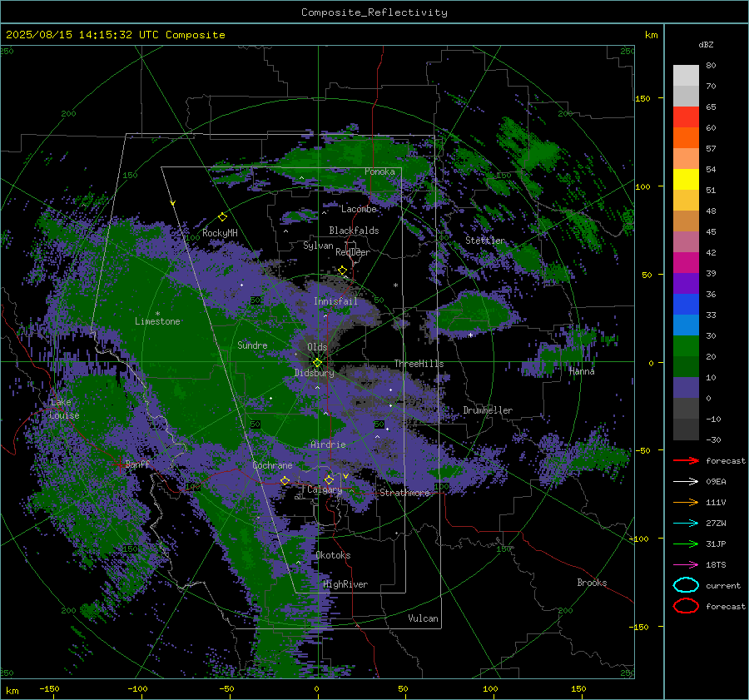
Task: Pick the light grey 70-80 dBZ swatch
Action: click(686, 75)
